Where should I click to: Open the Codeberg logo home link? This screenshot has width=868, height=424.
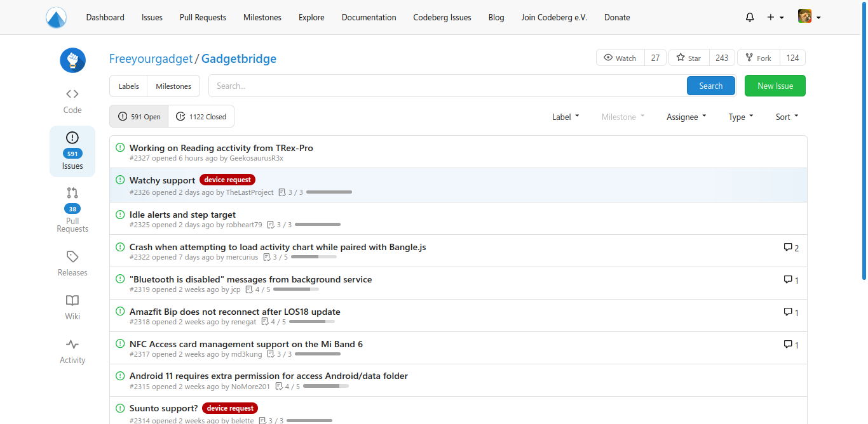(x=57, y=17)
